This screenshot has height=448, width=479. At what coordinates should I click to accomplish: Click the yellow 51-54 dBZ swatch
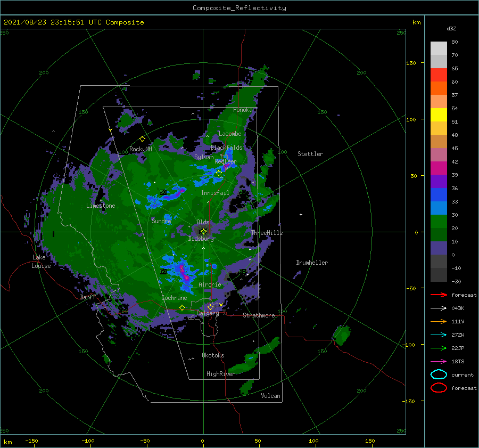(439, 115)
